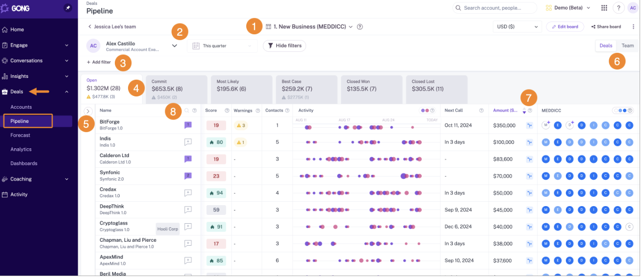Open Accounts under Deals
This screenshot has width=644, height=279.
click(21, 107)
